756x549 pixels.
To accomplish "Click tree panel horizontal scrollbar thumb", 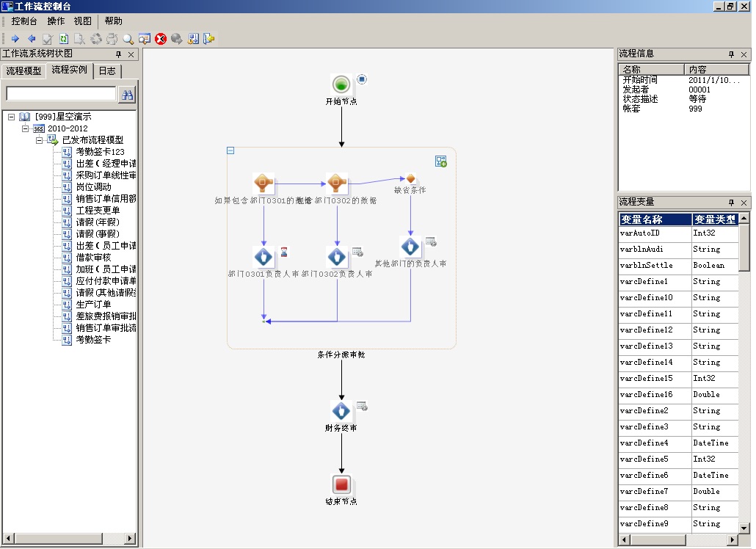I will [x=58, y=539].
